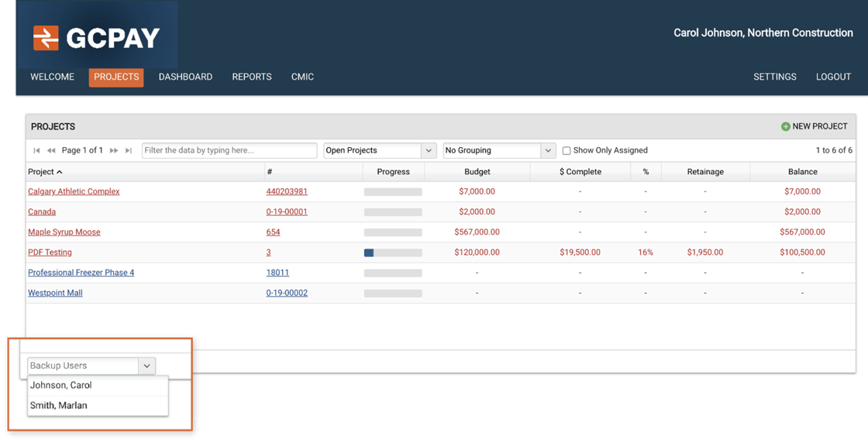Open the CMIC tab
868x443 pixels.
(302, 77)
